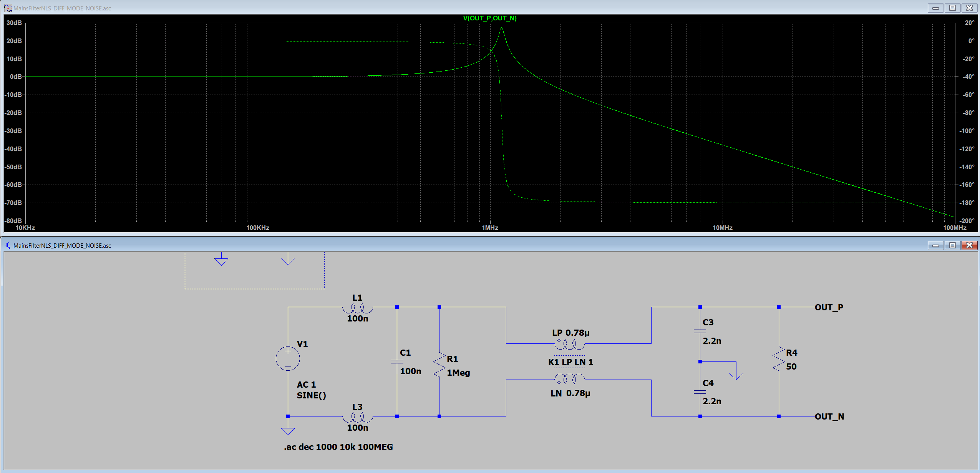Select the V1 voltage source symbol
Image resolution: width=980 pixels, height=473 pixels.
point(288,358)
